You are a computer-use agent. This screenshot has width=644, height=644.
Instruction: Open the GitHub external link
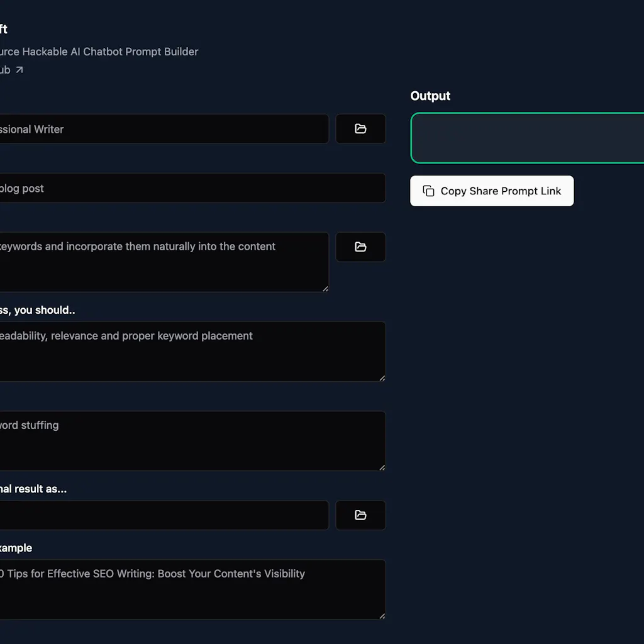(x=11, y=70)
